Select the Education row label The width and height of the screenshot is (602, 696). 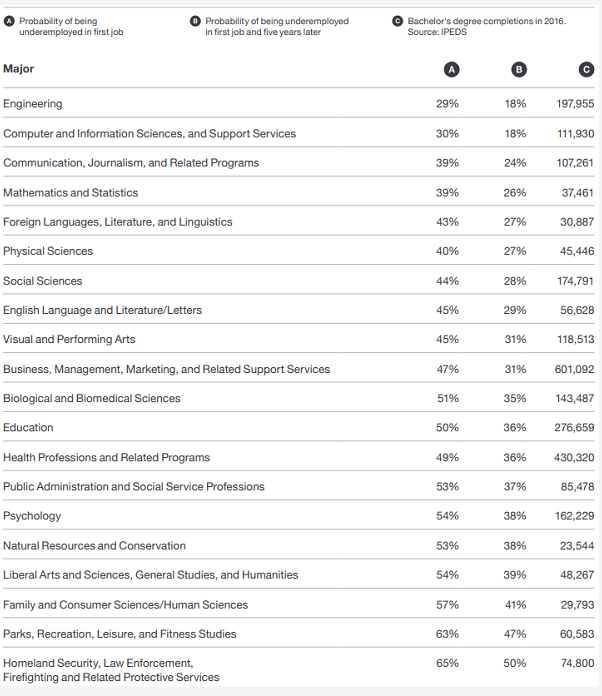point(28,427)
